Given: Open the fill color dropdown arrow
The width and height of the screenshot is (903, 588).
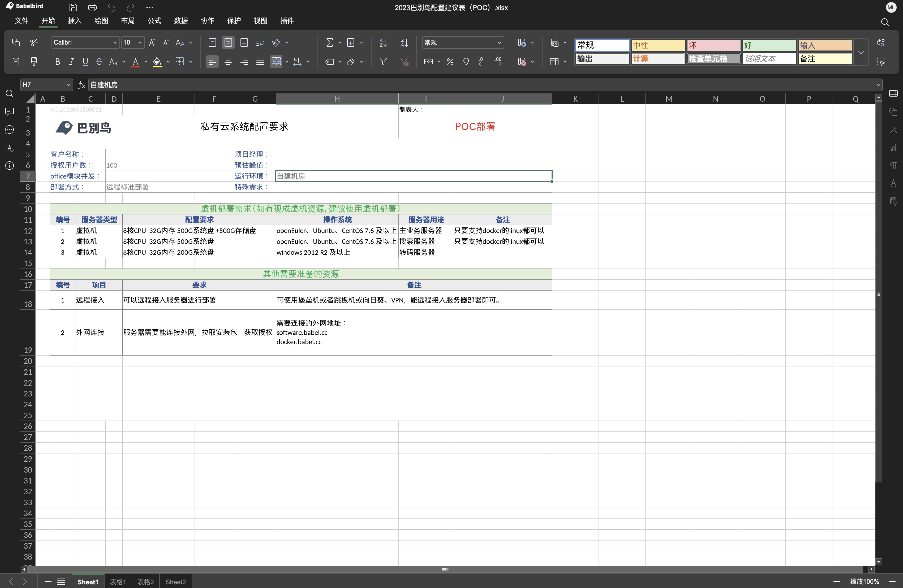Looking at the screenshot, I should [168, 62].
